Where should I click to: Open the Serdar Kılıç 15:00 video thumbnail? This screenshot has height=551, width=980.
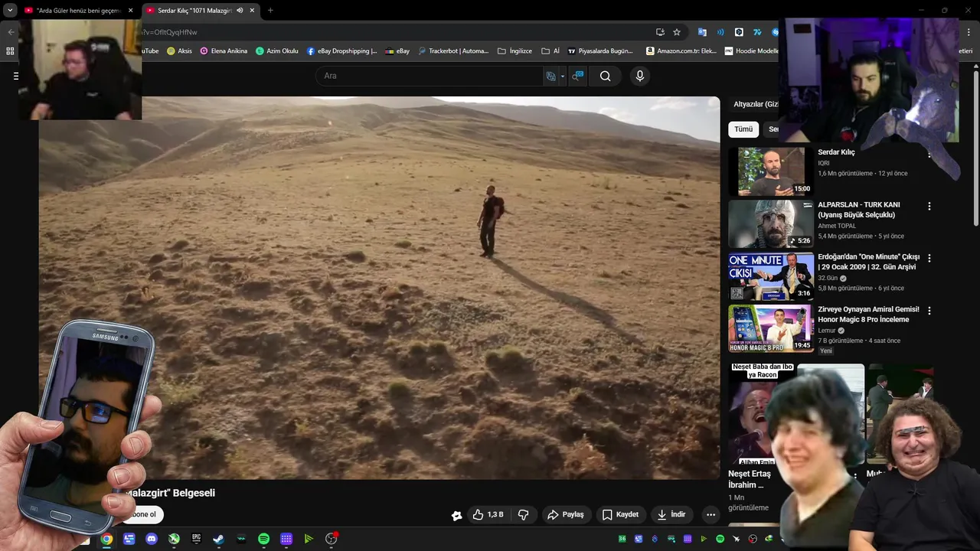click(x=771, y=171)
